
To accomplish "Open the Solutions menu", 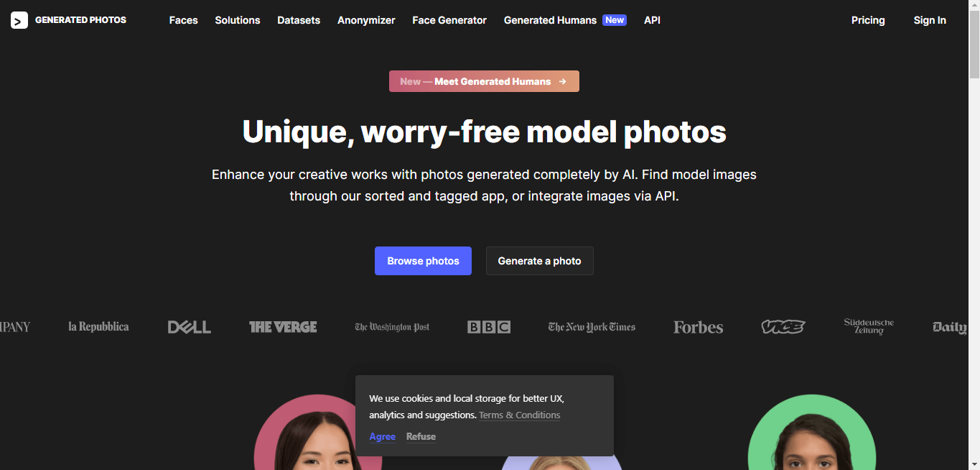I will (x=238, y=20).
